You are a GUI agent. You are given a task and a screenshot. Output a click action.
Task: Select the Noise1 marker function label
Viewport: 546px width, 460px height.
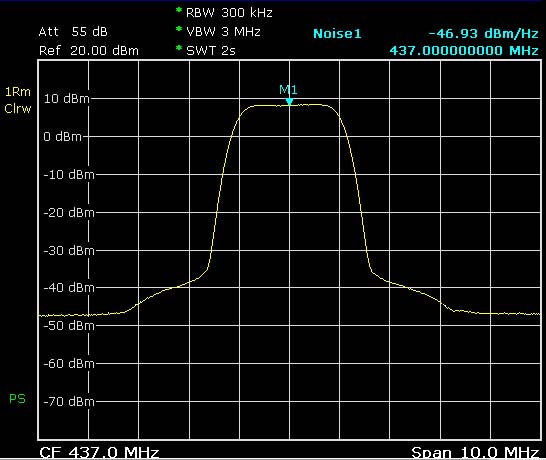(x=337, y=34)
